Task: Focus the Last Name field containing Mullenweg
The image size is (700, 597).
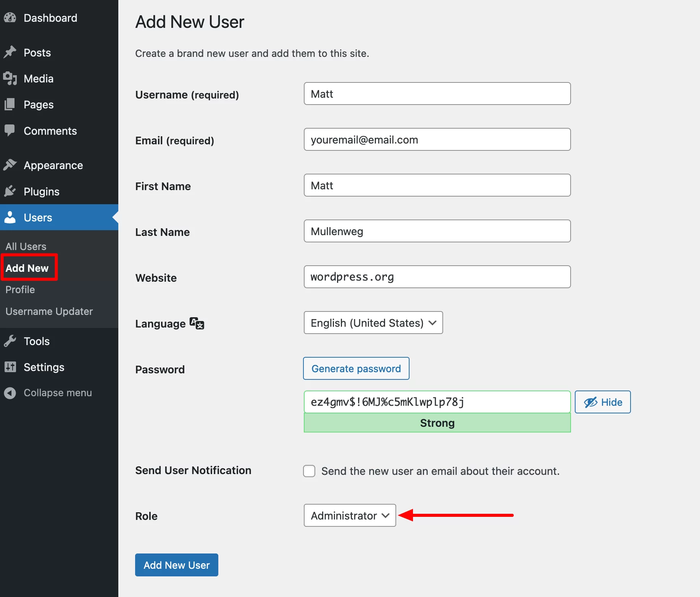Action: pos(437,231)
